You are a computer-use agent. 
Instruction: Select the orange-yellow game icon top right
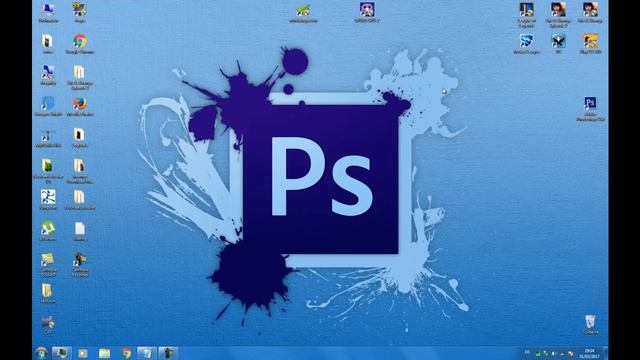click(590, 44)
